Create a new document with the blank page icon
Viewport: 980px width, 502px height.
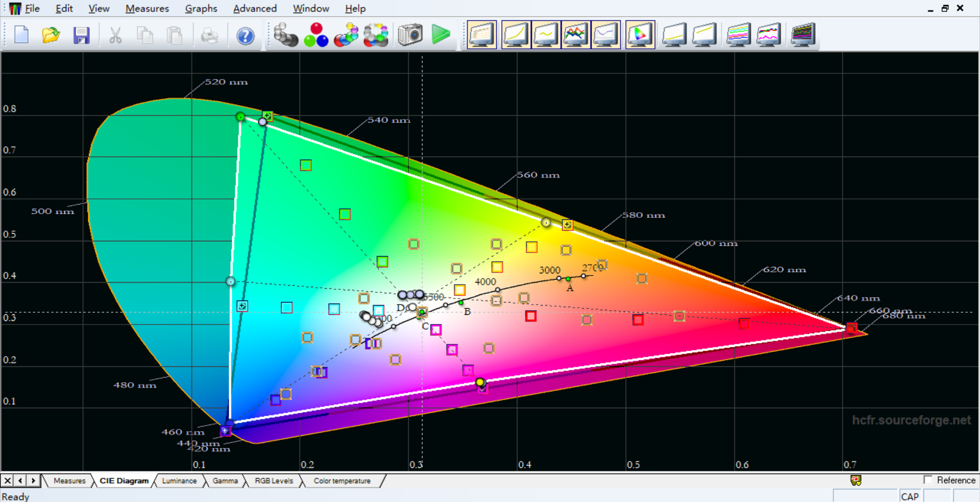point(21,35)
